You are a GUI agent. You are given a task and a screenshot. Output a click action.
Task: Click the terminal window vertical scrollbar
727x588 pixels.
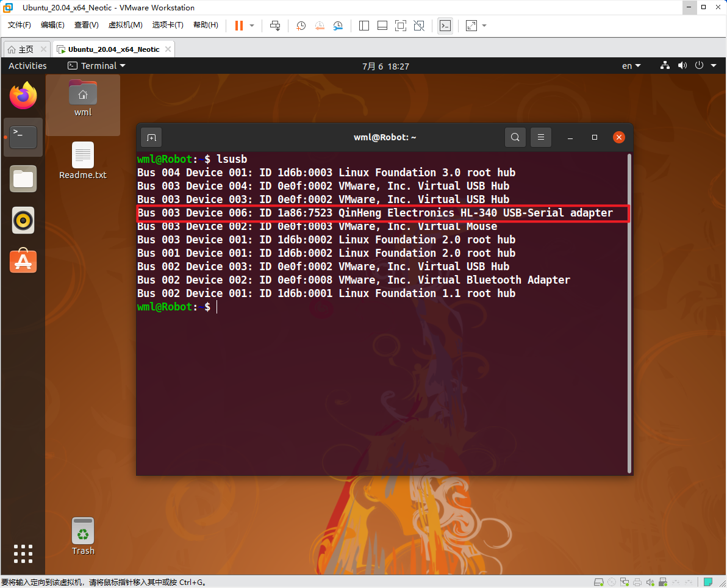[x=629, y=314]
